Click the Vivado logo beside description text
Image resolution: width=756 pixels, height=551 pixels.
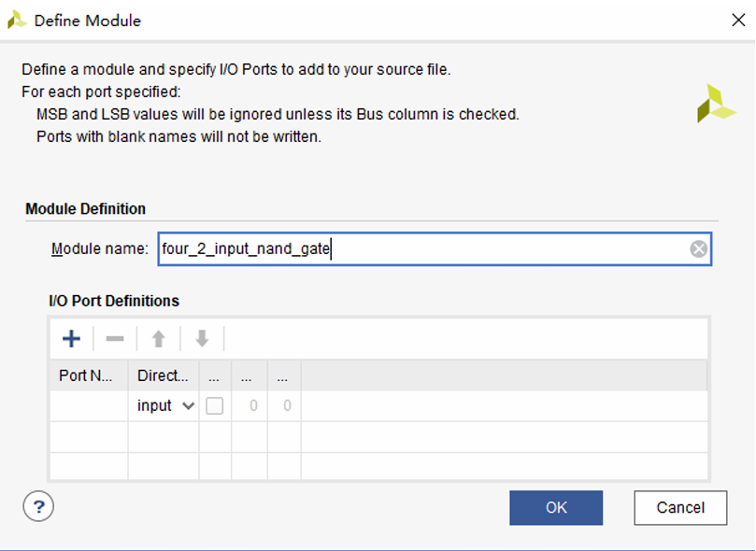point(717,103)
